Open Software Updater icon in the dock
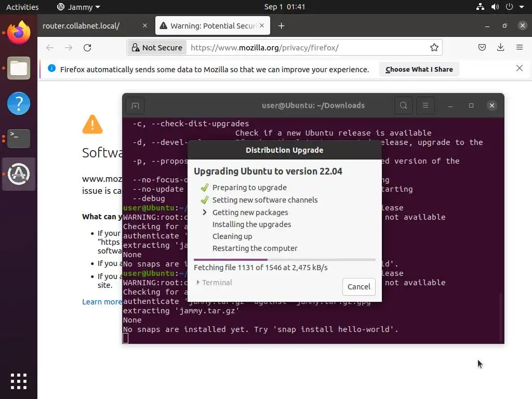 19,174
